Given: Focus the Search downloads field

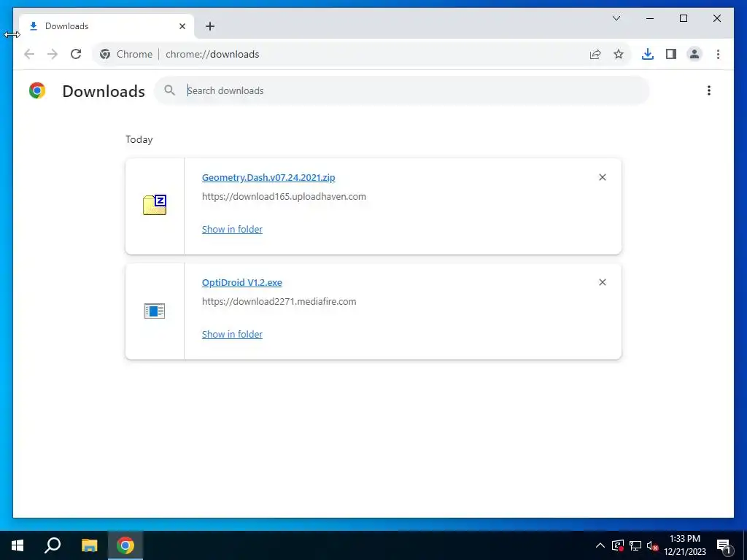Looking at the screenshot, I should pyautogui.click(x=402, y=90).
